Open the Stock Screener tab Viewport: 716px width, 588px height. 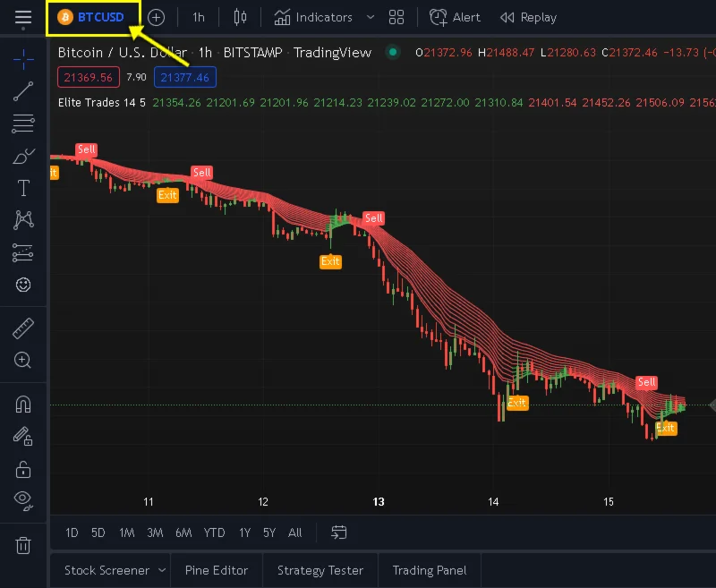coord(107,570)
